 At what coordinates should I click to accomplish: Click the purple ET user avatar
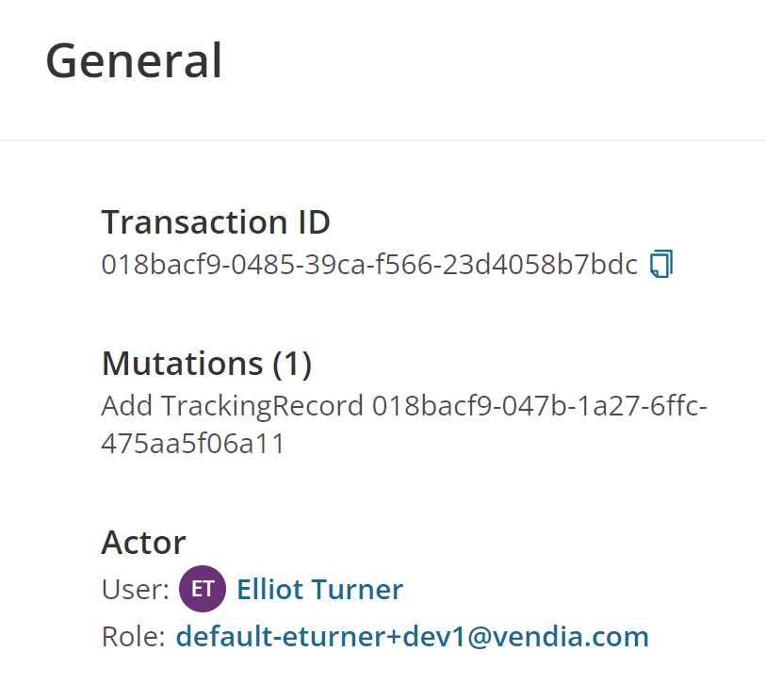click(x=203, y=589)
